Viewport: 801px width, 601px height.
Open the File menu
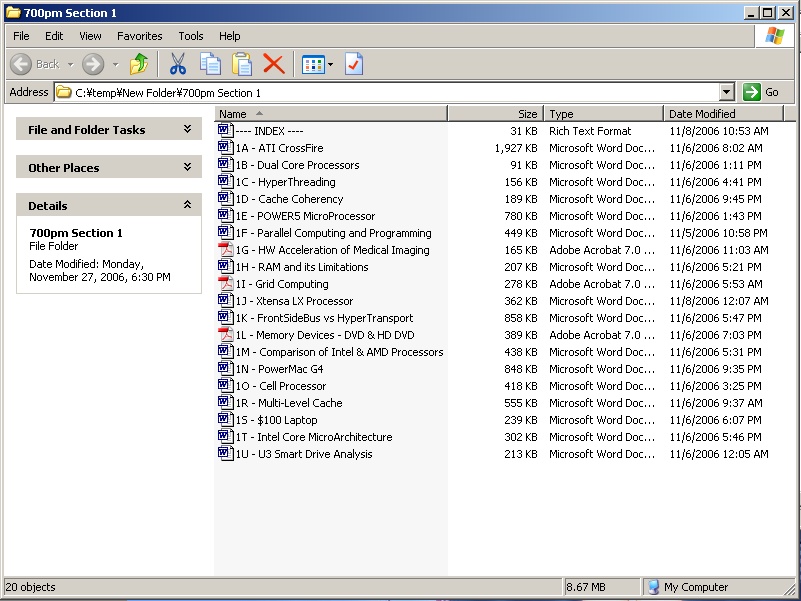pyautogui.click(x=21, y=36)
